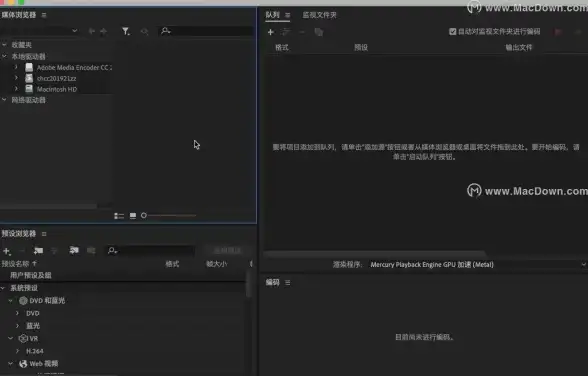Expand the H.264 preset subgroup
This screenshot has width=588, height=376.
[17, 351]
